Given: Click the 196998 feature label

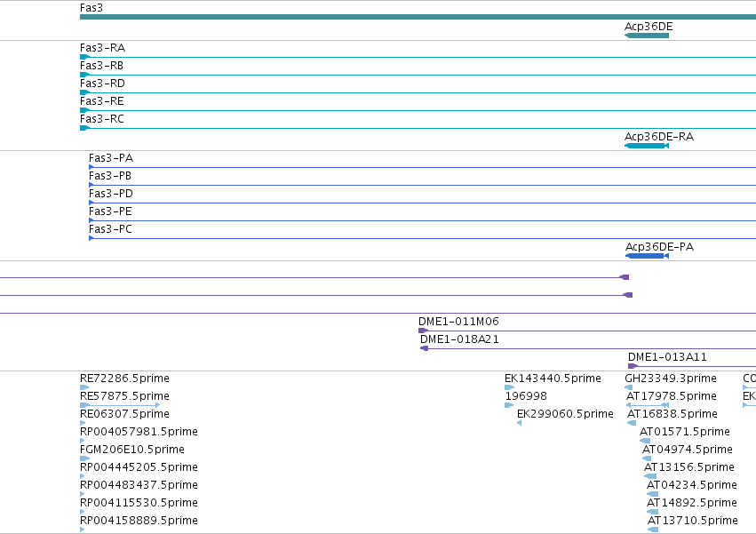Looking at the screenshot, I should [x=526, y=396].
